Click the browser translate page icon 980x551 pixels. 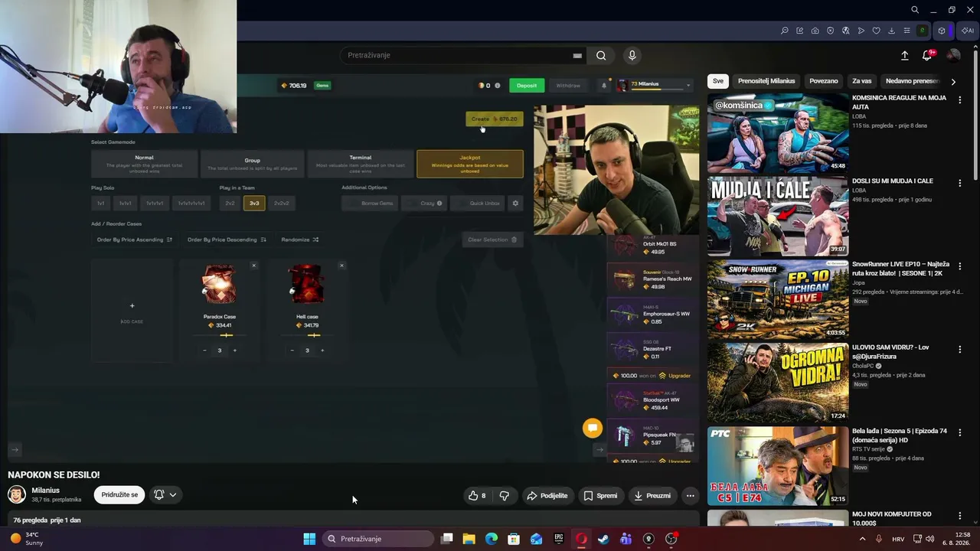(x=845, y=31)
